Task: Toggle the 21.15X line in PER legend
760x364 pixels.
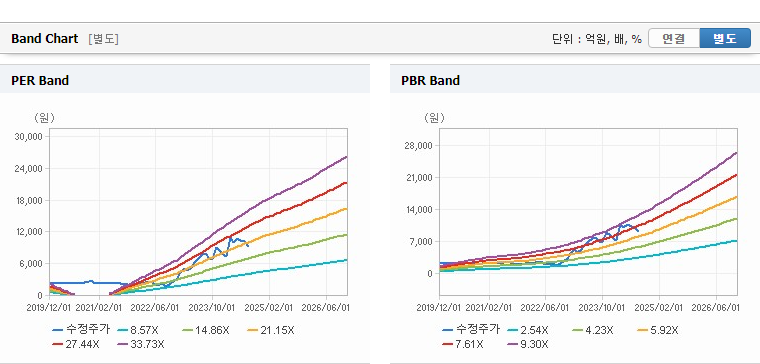Action: [x=270, y=331]
